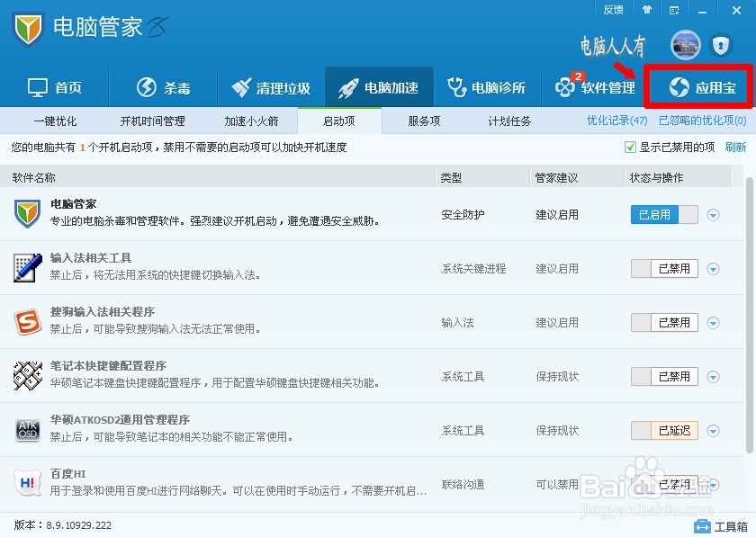Expand options arrow for 笔记本快捷键配置程序 row
The image size is (756, 537).
(x=713, y=377)
